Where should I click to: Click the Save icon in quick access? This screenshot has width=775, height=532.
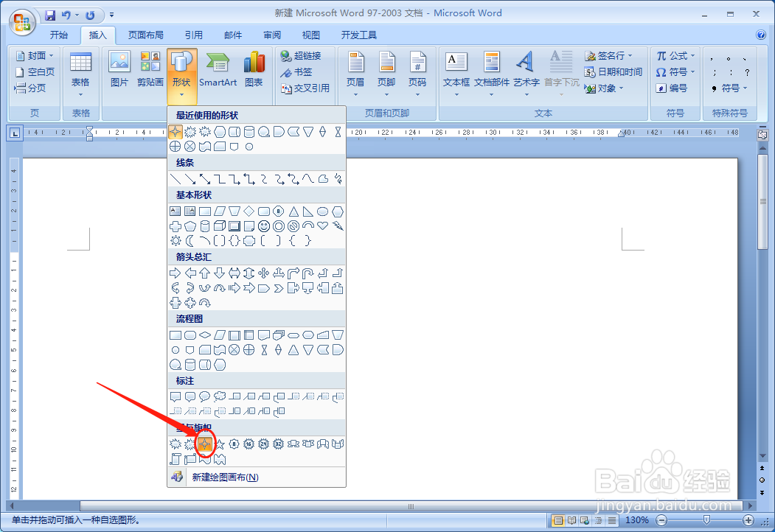point(50,15)
